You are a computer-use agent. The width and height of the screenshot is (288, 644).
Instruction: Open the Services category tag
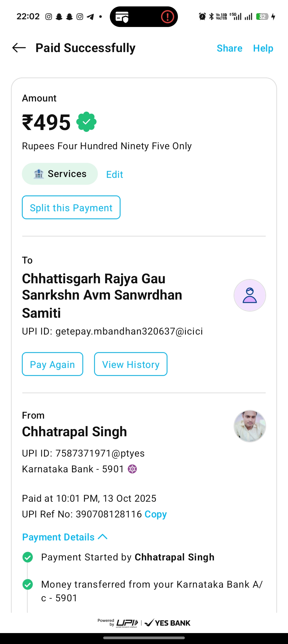click(60, 174)
